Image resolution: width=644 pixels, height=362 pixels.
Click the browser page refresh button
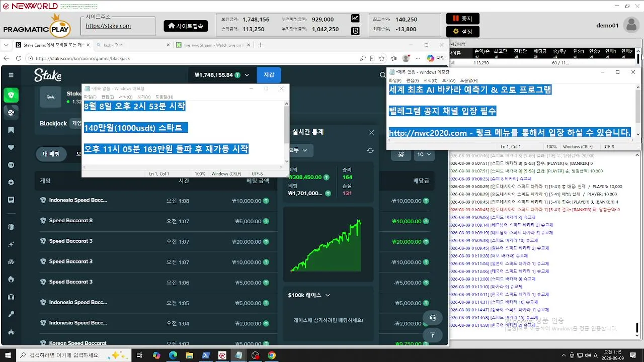19,58
